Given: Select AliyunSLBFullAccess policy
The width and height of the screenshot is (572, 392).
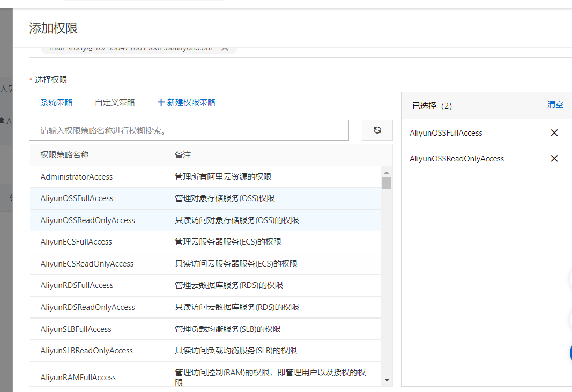Looking at the screenshot, I should pyautogui.click(x=206, y=329).
